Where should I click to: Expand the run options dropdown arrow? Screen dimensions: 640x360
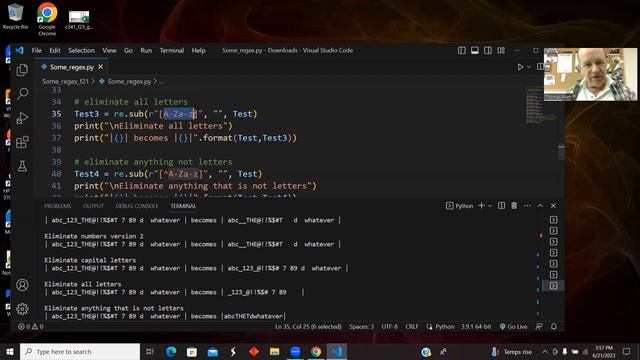[x=529, y=67]
